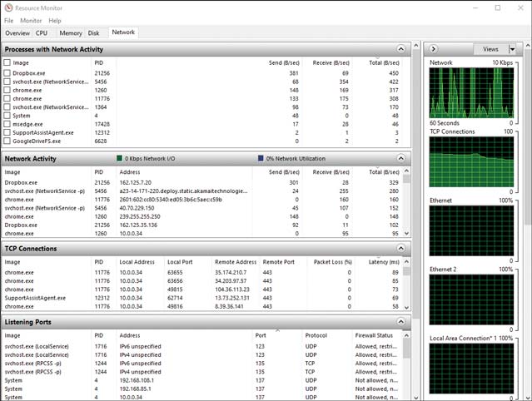Check the GoogleDriveFS.exe checkbox

[7, 141]
